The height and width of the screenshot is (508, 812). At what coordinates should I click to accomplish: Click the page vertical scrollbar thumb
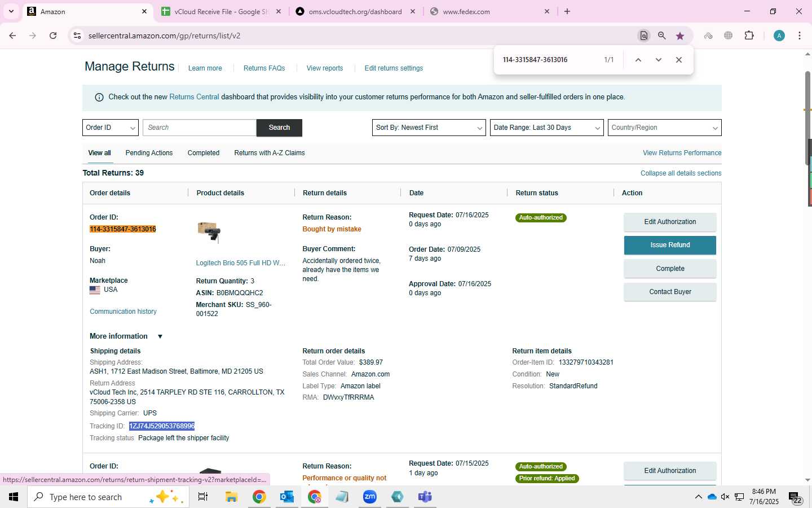coord(807,119)
